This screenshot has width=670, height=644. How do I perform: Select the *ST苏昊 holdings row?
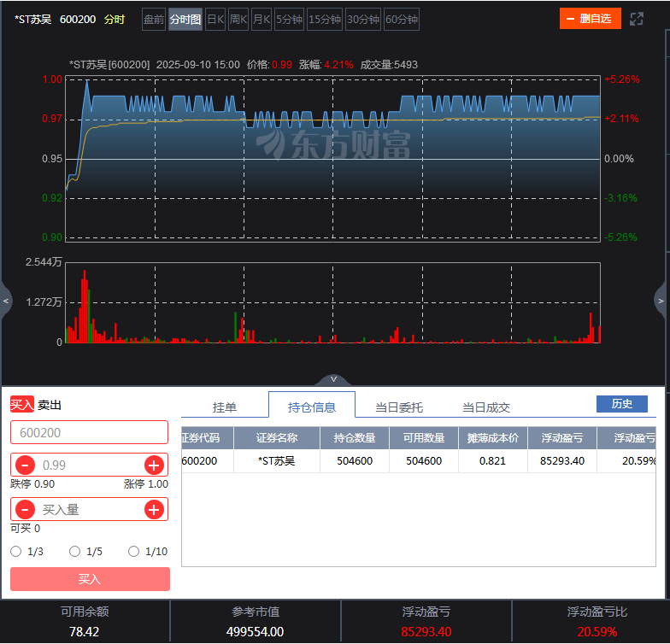419,461
